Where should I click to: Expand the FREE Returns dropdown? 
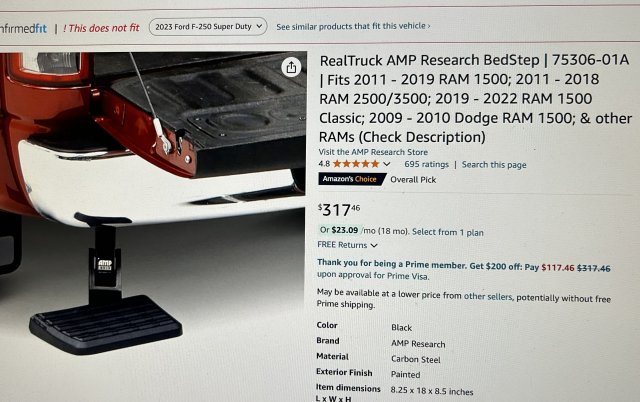347,245
